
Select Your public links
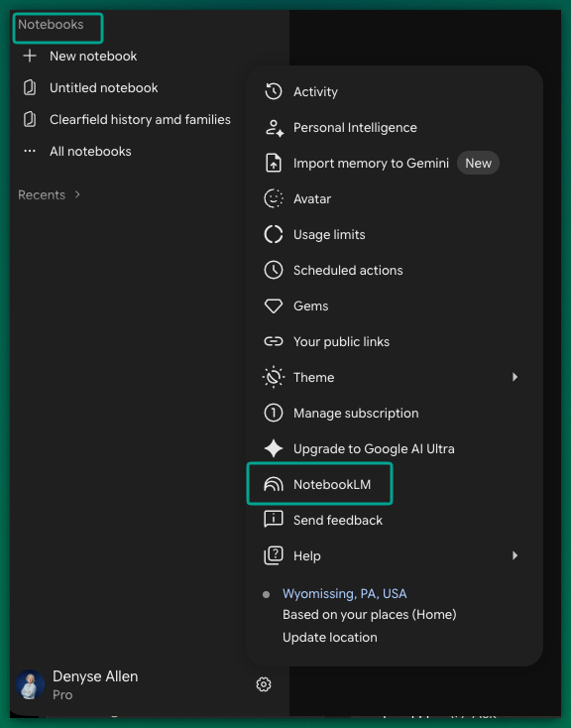pyautogui.click(x=395, y=342)
